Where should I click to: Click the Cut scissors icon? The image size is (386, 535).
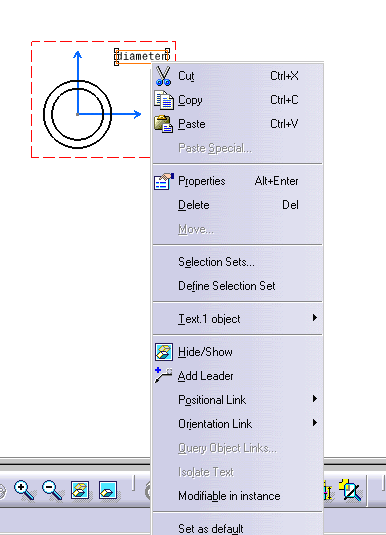163,76
